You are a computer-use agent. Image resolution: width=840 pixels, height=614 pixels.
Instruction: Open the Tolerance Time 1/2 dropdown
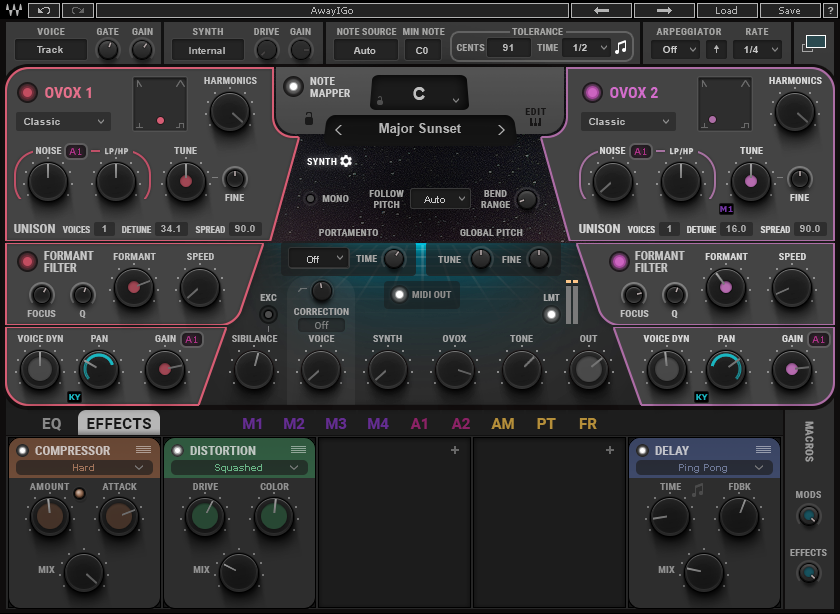pyautogui.click(x=586, y=48)
